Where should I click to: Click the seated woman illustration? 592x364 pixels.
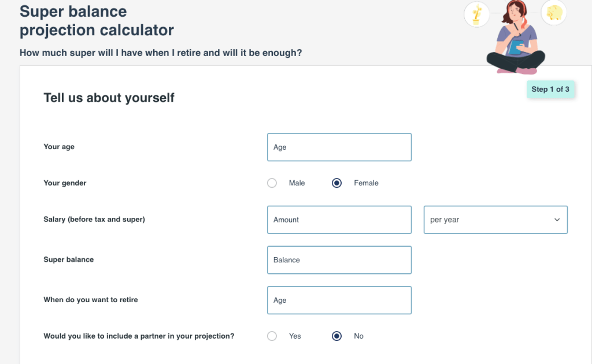pyautogui.click(x=516, y=37)
